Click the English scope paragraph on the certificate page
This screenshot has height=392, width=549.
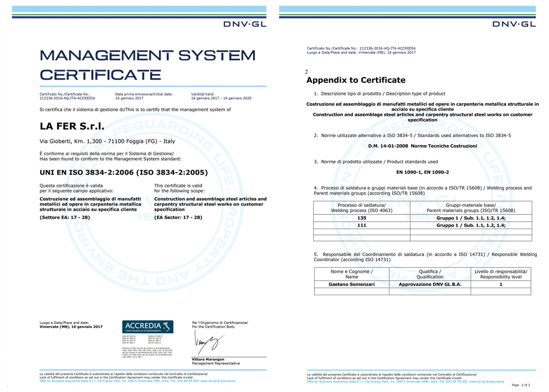[x=210, y=204]
